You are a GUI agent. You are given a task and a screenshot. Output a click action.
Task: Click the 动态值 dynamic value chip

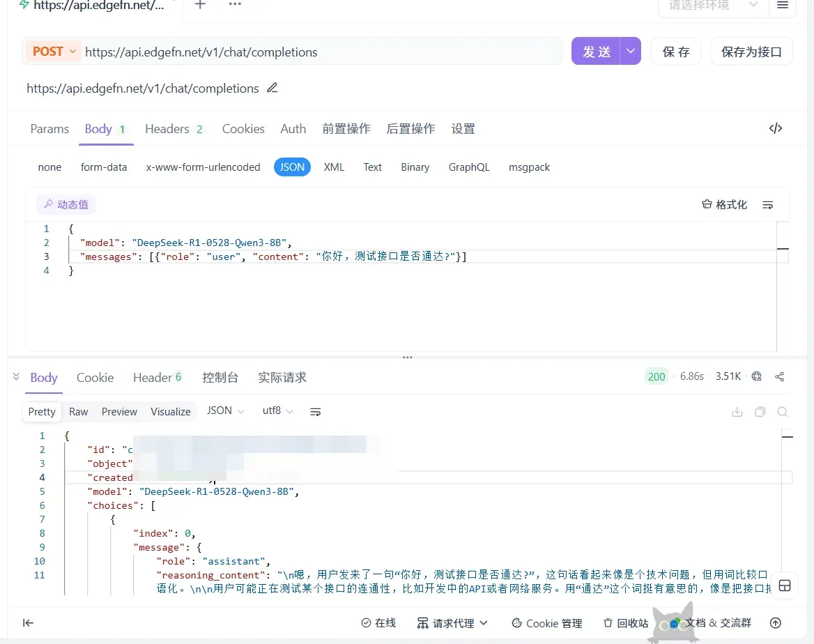coord(66,204)
